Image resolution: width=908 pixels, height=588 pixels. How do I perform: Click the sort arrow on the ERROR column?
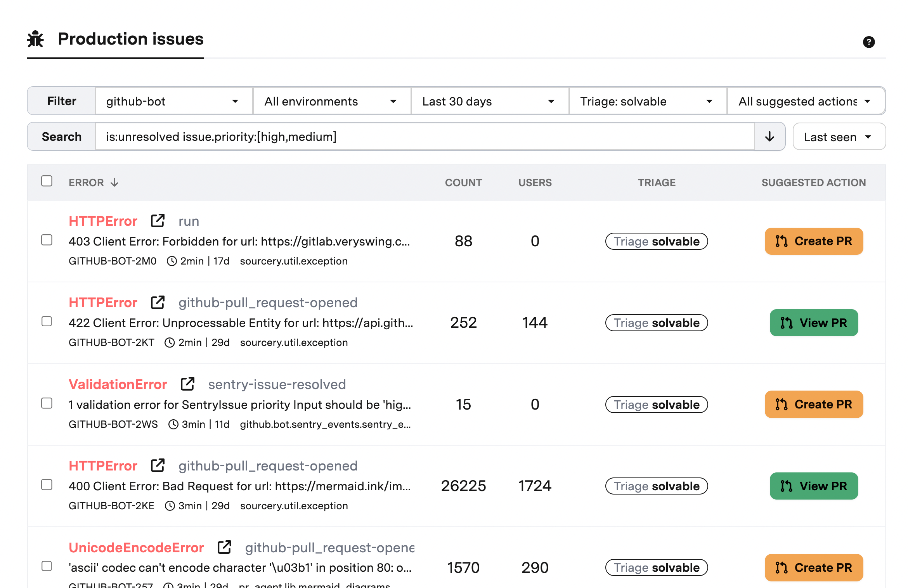point(114,182)
